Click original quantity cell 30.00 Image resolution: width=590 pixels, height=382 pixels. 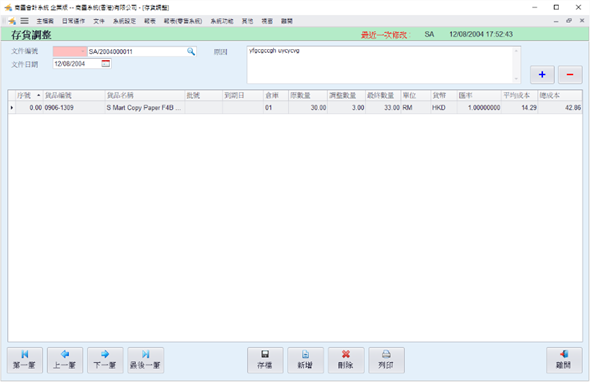(308, 108)
